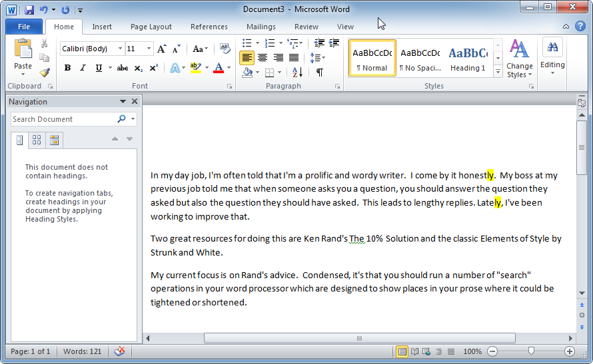The width and height of the screenshot is (593, 364).
Task: Click the Copy icon in Clipboard group
Action: coord(45,58)
